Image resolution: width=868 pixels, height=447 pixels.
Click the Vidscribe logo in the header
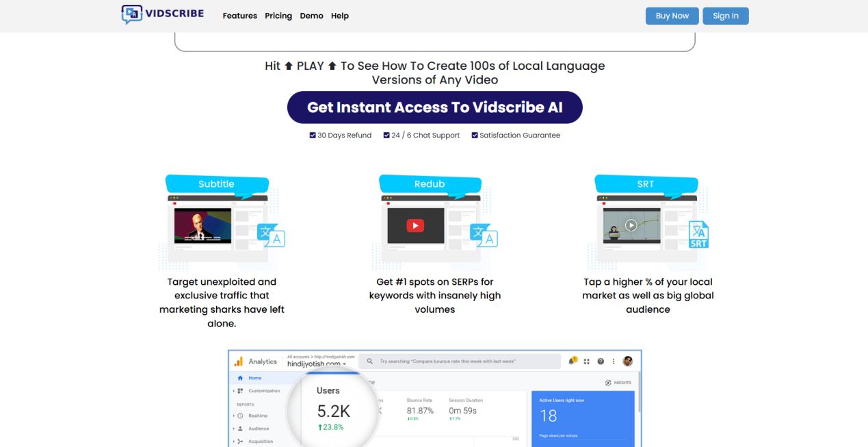(162, 14)
